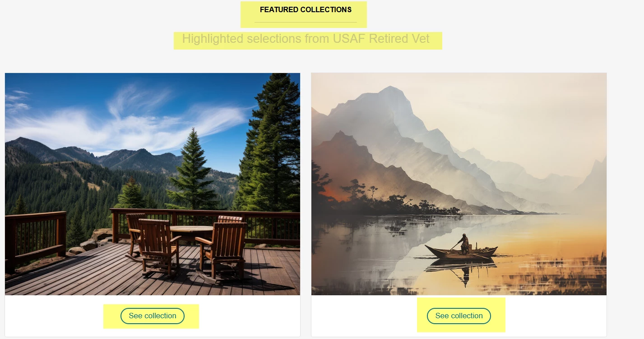The height and width of the screenshot is (339, 644).
Task: Click the round wooden table between chairs
Action: click(x=191, y=230)
